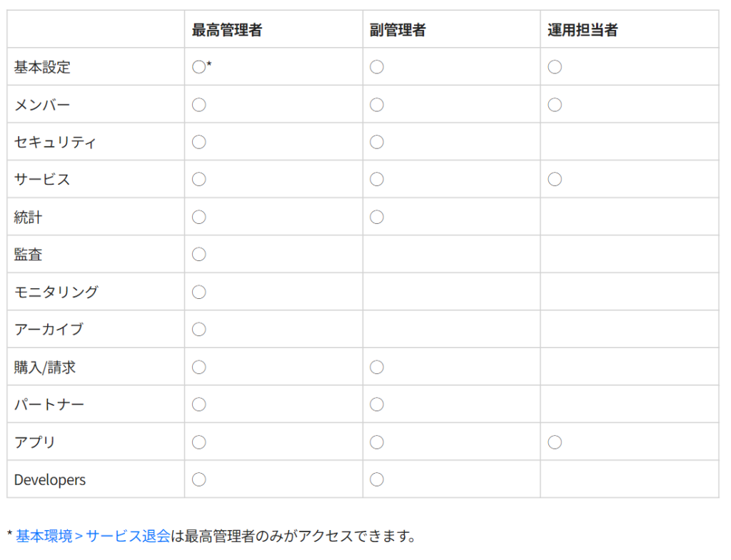731x560 pixels.
Task: Click the 副管理者 circle in パートナー row
Action: pos(377,404)
